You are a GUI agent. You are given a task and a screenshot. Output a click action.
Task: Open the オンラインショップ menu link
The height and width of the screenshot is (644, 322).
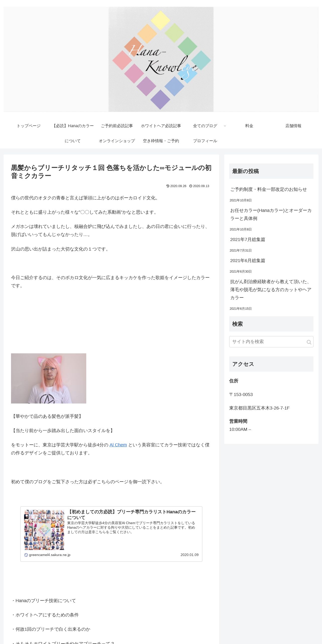(x=117, y=141)
